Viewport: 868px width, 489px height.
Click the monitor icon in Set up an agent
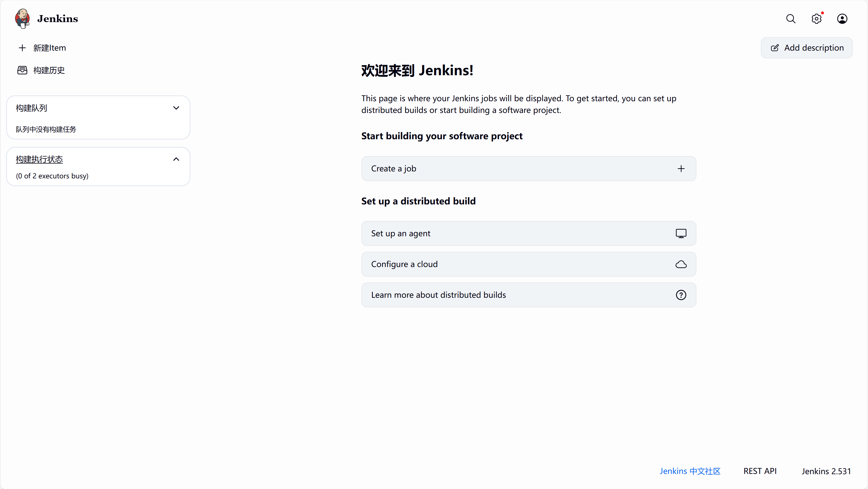click(681, 233)
